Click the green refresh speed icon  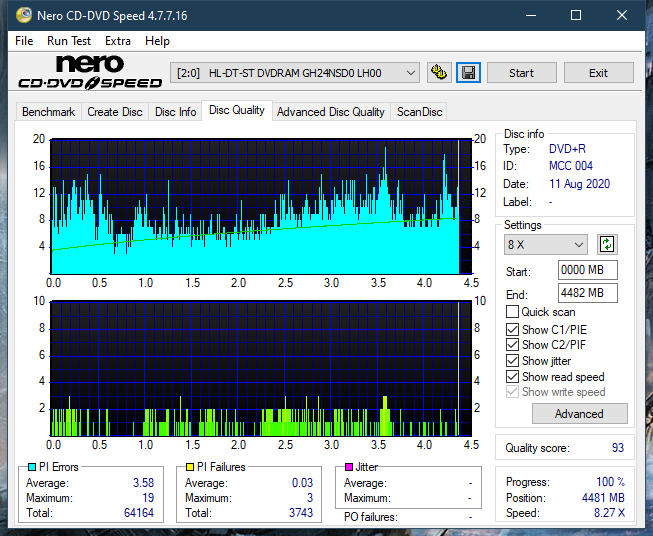607,244
